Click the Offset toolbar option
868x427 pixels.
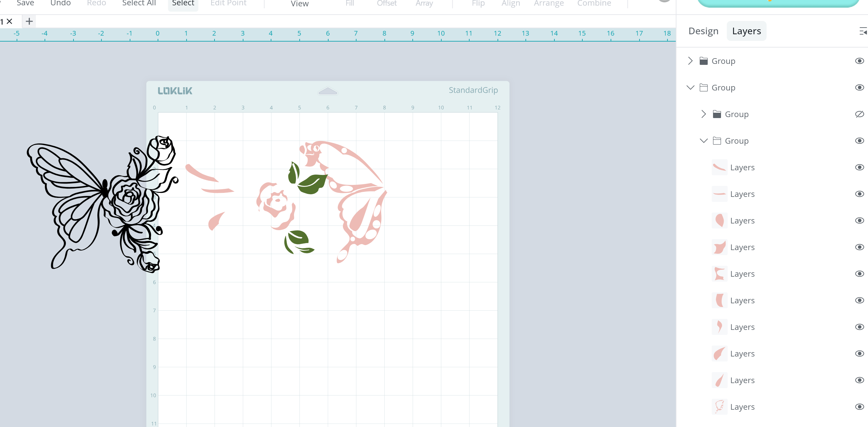click(386, 3)
